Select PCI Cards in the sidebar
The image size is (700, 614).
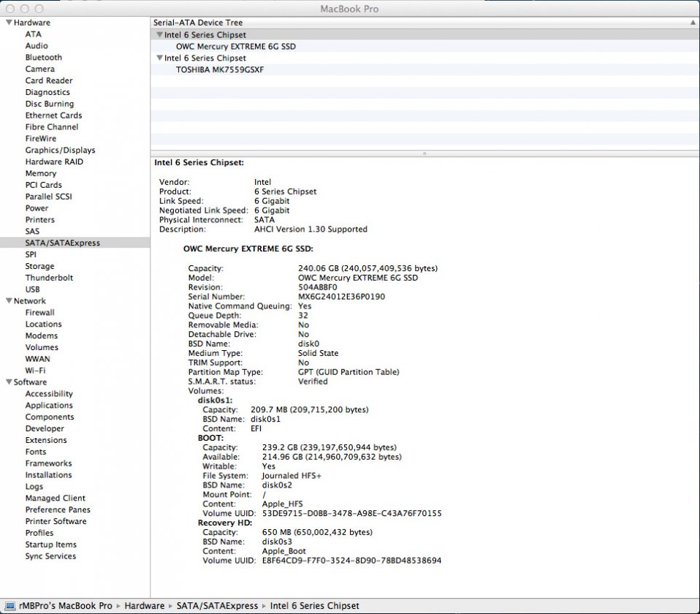click(44, 186)
